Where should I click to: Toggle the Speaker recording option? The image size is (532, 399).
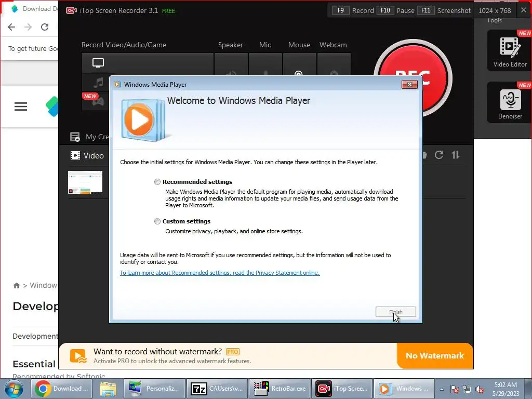point(231,64)
